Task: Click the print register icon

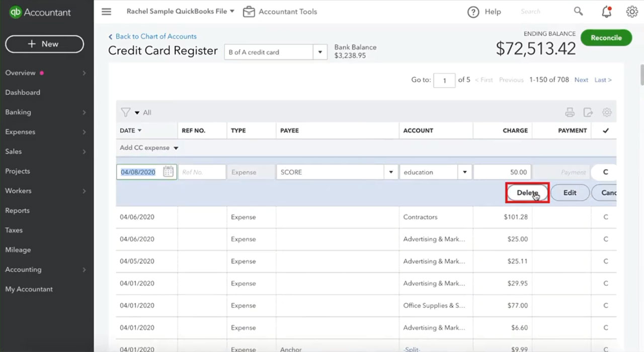Action: (570, 113)
